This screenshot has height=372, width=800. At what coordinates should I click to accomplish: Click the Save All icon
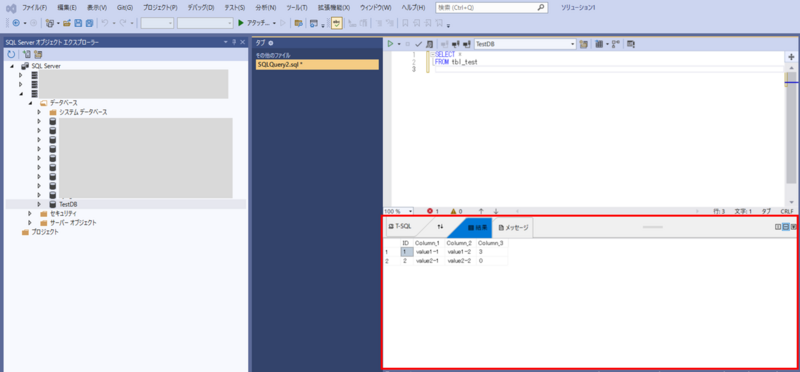coord(89,23)
